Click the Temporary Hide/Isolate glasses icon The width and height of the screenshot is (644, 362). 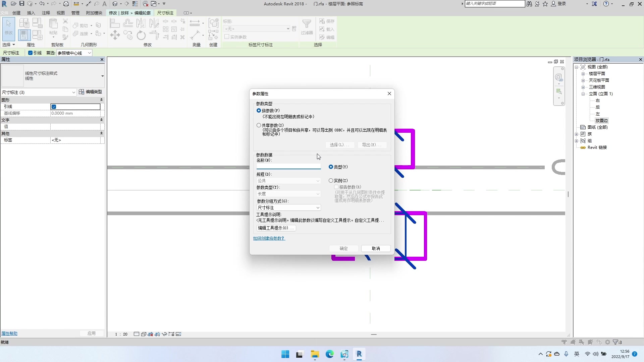point(164,334)
